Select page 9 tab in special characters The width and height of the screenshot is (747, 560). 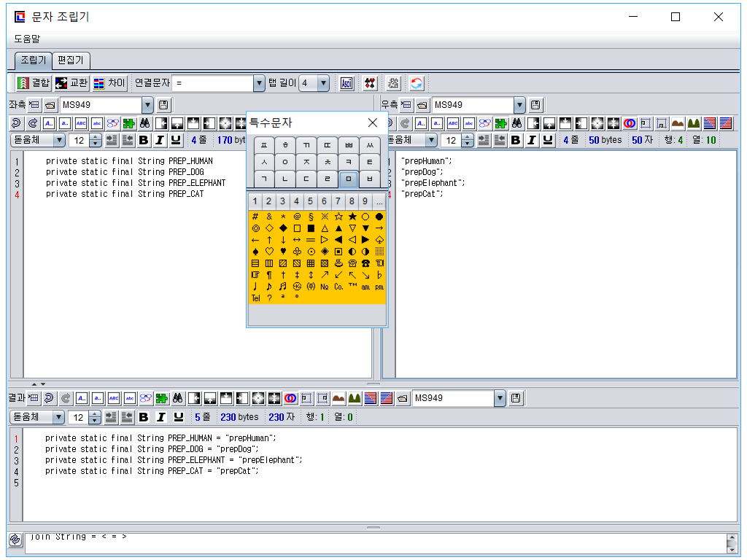click(365, 201)
